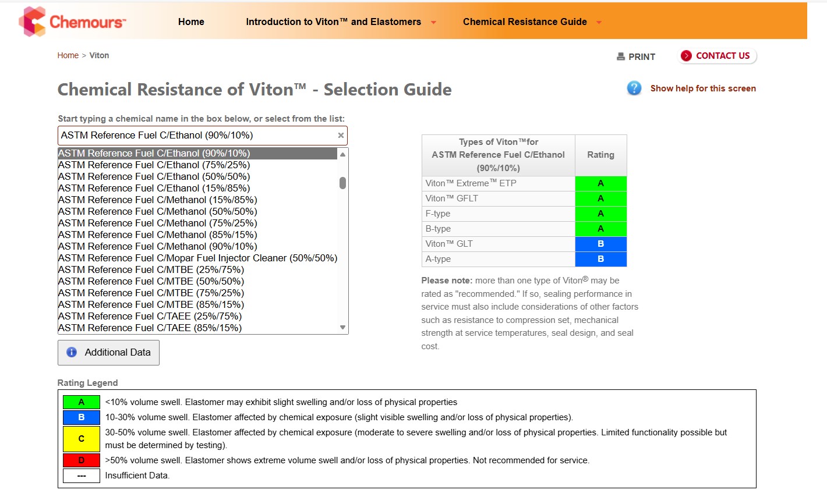Screen dimensions: 827x504
Task: Open the Home menu item
Action: tap(191, 22)
